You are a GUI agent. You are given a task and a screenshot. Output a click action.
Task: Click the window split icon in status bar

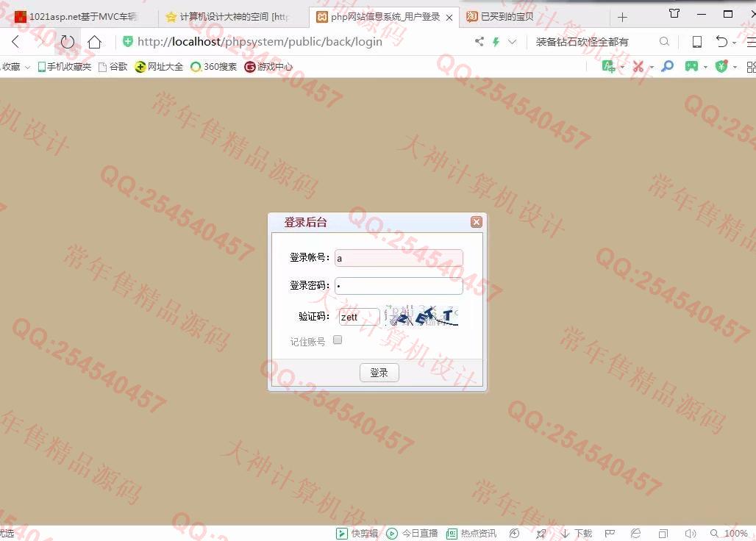pos(663,534)
